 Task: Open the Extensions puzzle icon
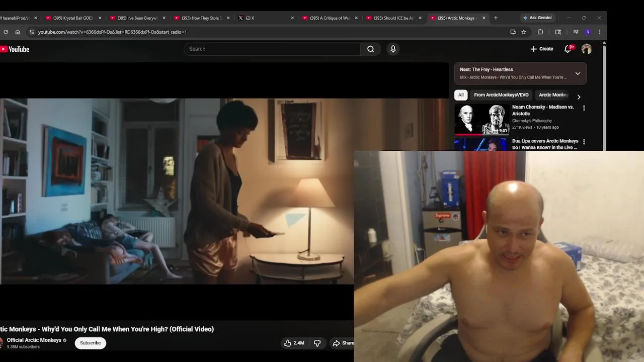pyautogui.click(x=540, y=32)
